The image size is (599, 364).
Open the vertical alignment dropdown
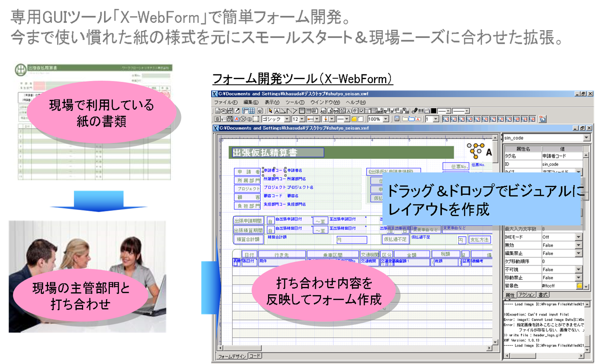click(332, 119)
